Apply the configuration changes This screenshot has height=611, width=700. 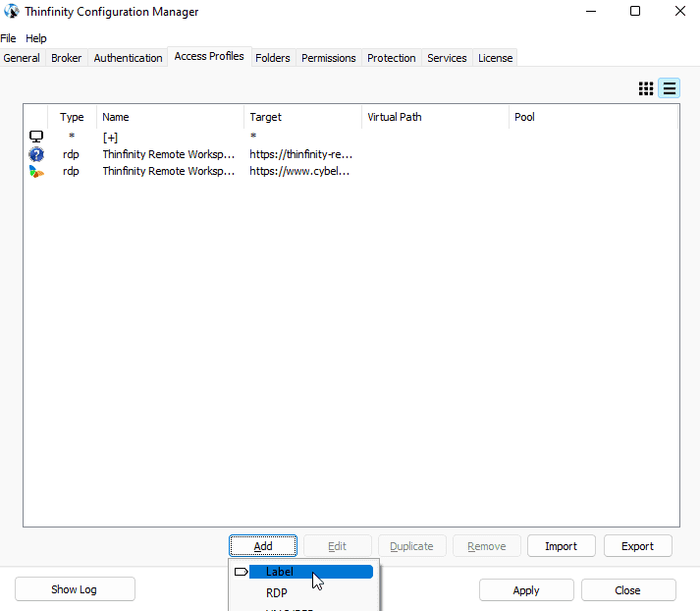pyautogui.click(x=526, y=590)
